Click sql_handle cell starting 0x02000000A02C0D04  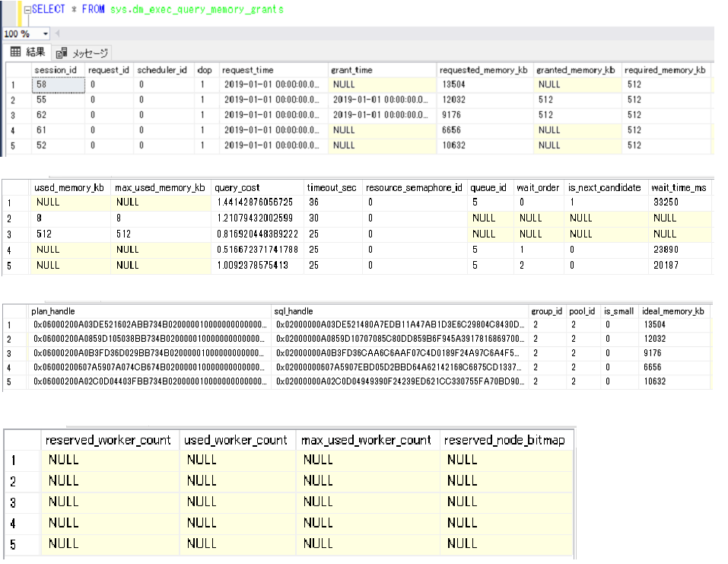tap(399, 381)
